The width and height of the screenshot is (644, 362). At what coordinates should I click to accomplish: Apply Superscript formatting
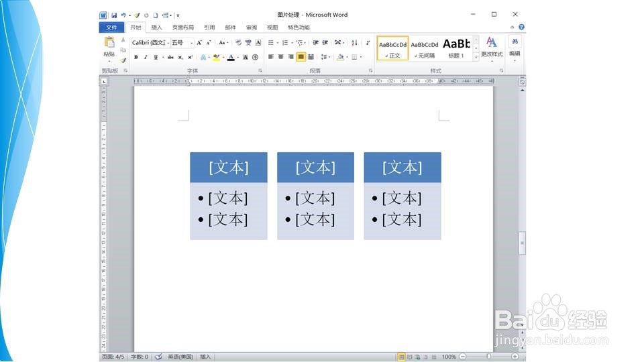tap(190, 58)
